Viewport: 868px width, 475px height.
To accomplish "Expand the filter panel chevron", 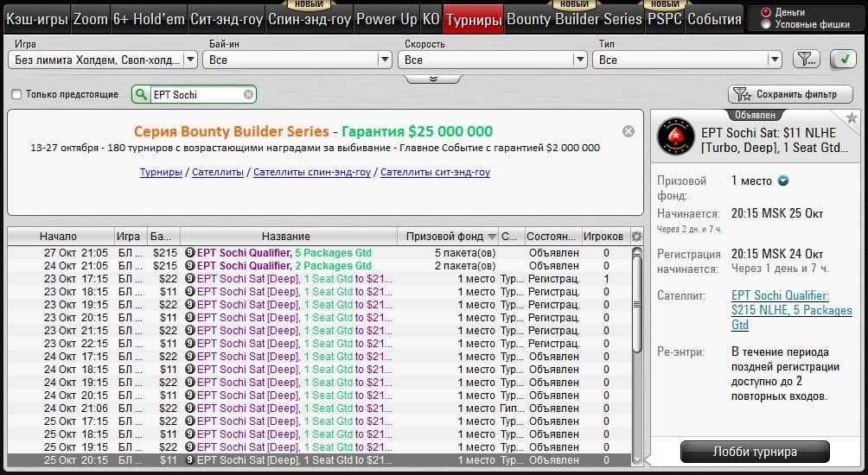I will 433,79.
